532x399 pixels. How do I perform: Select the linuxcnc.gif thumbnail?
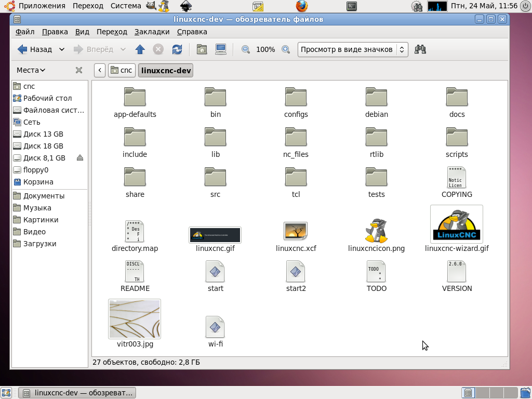[215, 235]
